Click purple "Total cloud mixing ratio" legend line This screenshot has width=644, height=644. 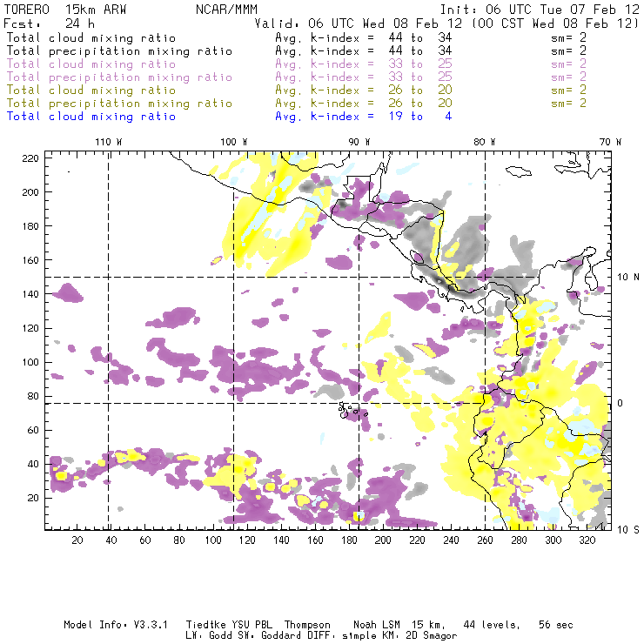click(x=91, y=64)
